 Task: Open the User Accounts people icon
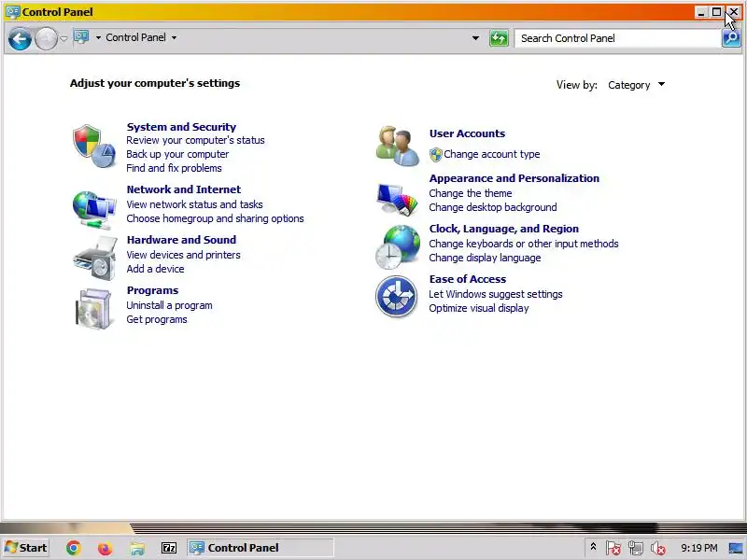pos(397,146)
